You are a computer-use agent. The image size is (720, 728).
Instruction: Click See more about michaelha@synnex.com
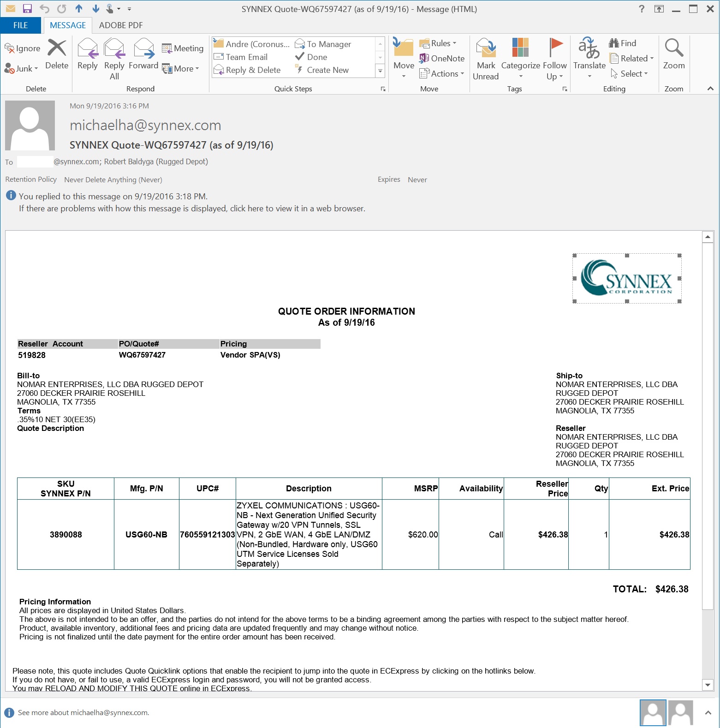tap(83, 713)
